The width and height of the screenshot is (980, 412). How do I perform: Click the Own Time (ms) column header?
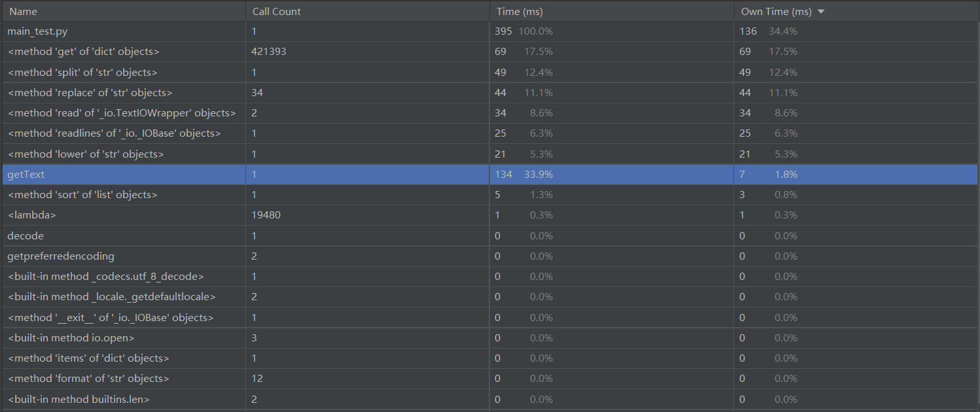pyautogui.click(x=776, y=12)
